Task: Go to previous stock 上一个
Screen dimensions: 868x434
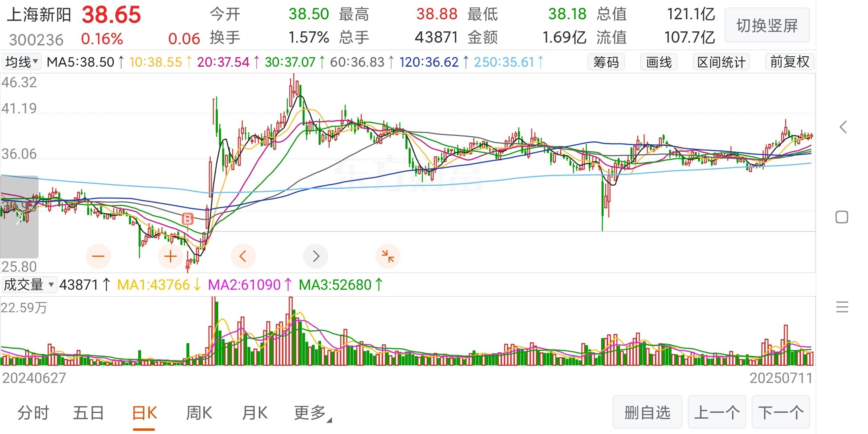Action: 717,412
